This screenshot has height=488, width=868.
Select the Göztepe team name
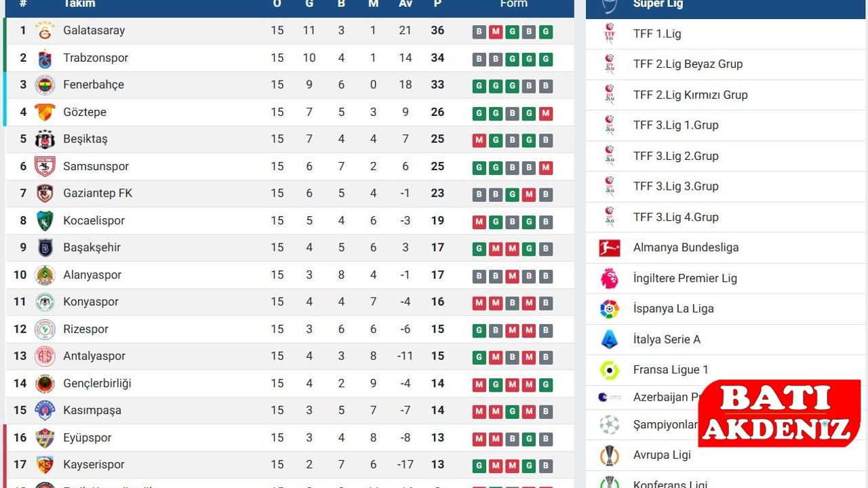85,112
